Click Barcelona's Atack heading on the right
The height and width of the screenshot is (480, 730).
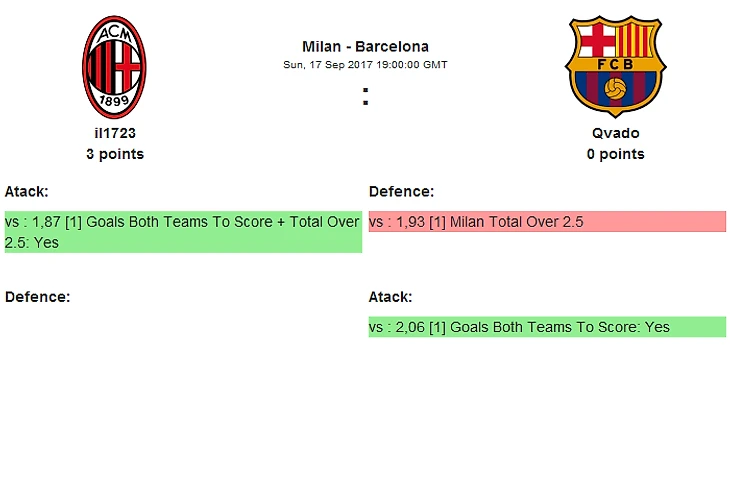pyautogui.click(x=390, y=297)
